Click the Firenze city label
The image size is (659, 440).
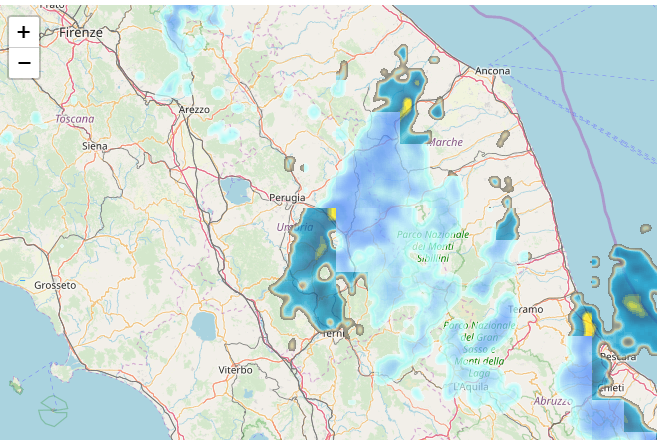point(81,33)
